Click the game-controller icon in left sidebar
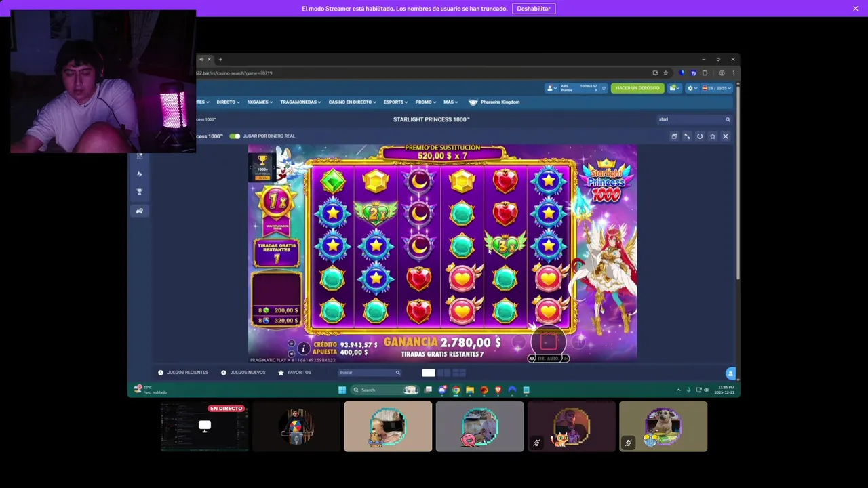The image size is (868, 488). tap(140, 211)
